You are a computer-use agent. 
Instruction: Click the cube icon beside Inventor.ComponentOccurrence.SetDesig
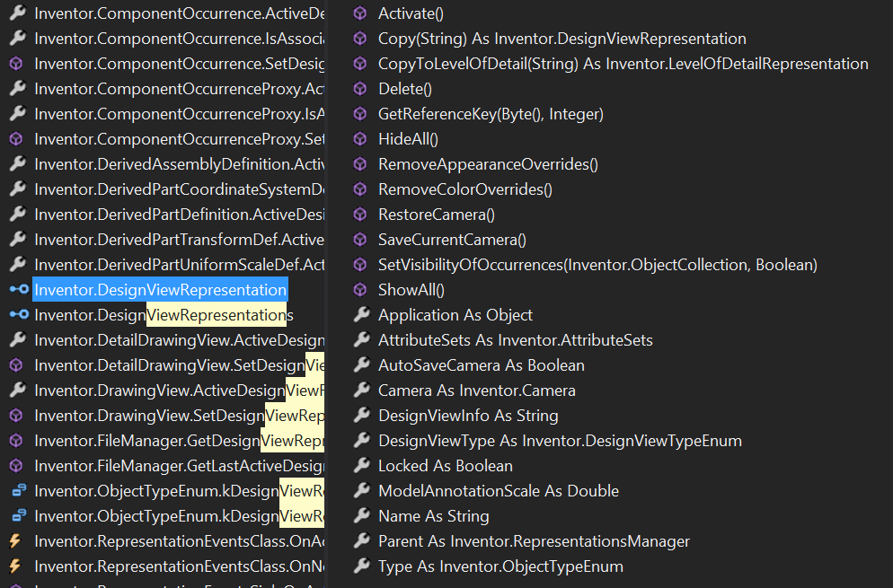click(16, 63)
